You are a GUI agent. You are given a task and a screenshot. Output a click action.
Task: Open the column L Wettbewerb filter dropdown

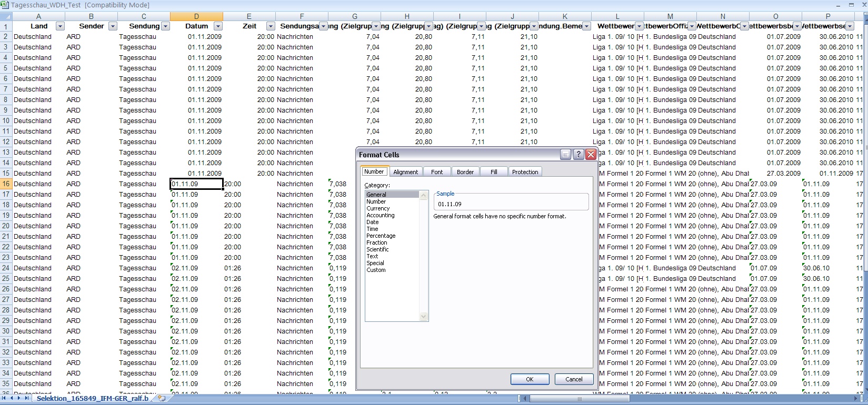[x=639, y=26]
